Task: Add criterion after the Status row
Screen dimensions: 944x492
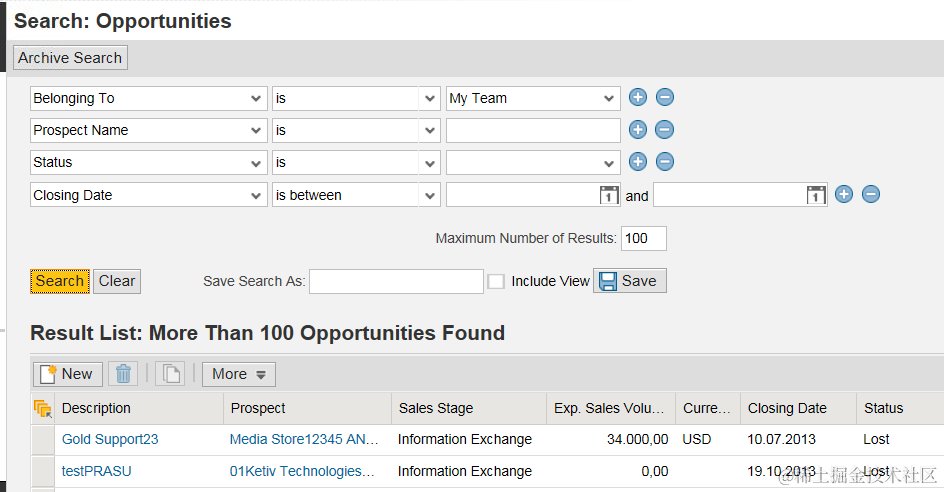Action: pyautogui.click(x=638, y=162)
